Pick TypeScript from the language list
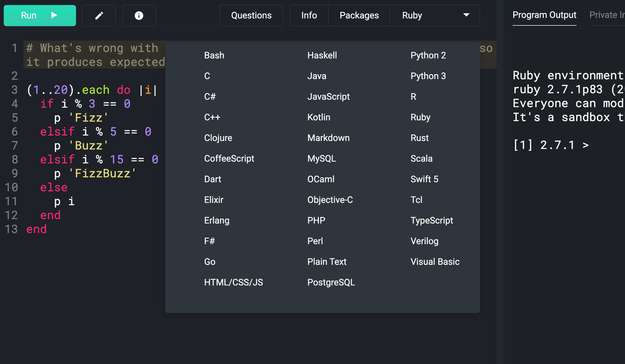Image resolution: width=625 pixels, height=364 pixels. pyautogui.click(x=431, y=221)
